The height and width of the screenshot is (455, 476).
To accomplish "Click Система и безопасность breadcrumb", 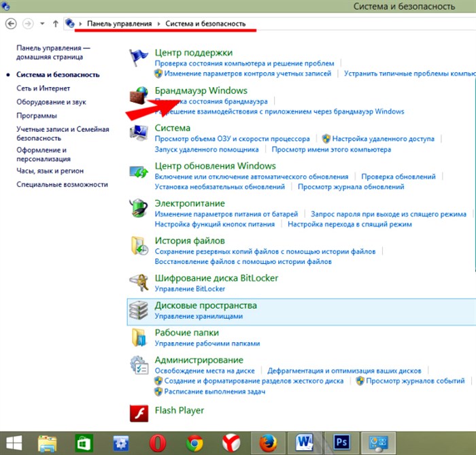I will point(205,24).
